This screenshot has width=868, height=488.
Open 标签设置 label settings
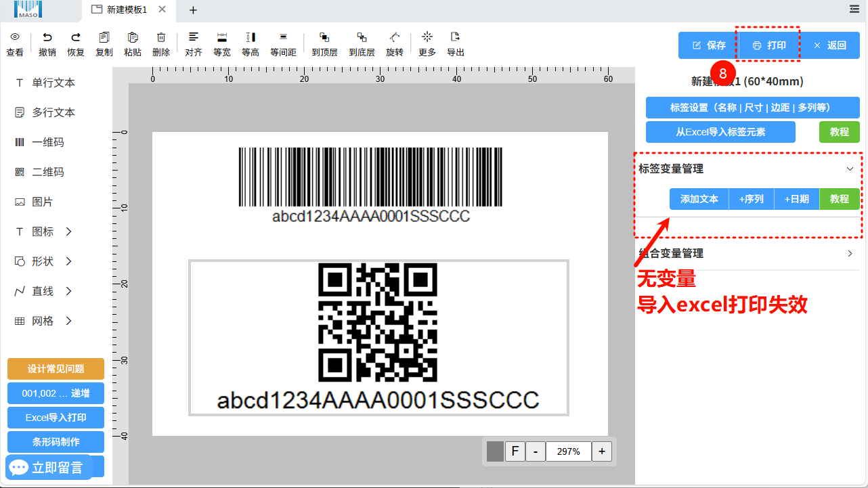pyautogui.click(x=753, y=108)
